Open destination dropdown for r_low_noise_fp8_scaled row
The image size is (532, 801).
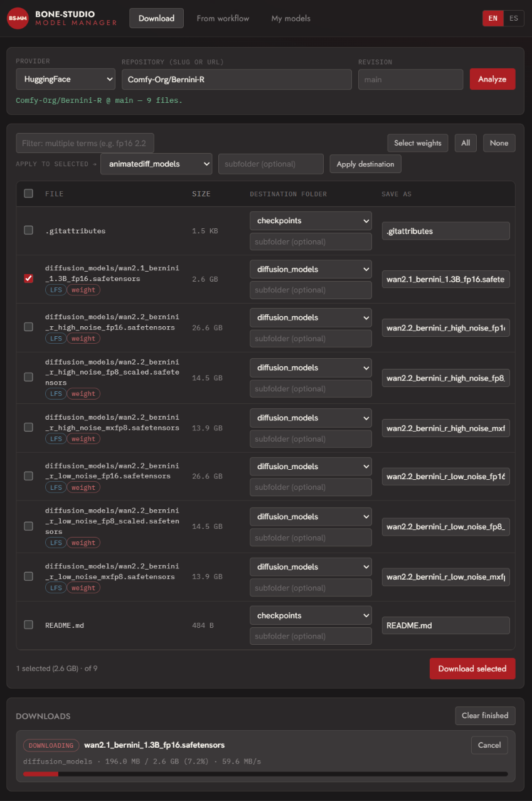tap(311, 516)
